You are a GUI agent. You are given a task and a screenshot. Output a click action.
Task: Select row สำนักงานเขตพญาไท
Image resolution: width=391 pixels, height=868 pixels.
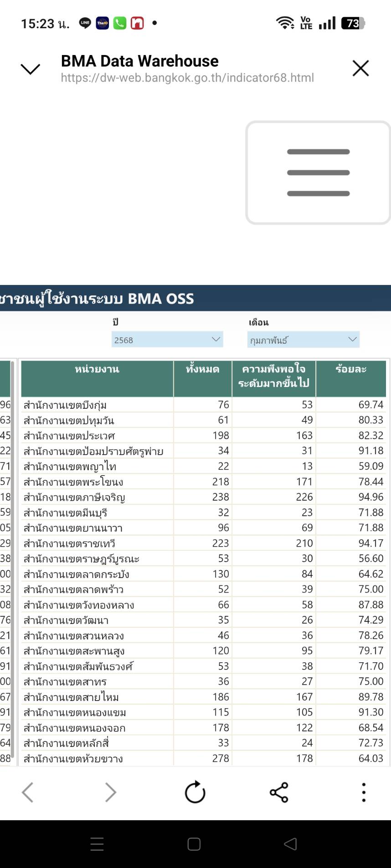pos(203,466)
